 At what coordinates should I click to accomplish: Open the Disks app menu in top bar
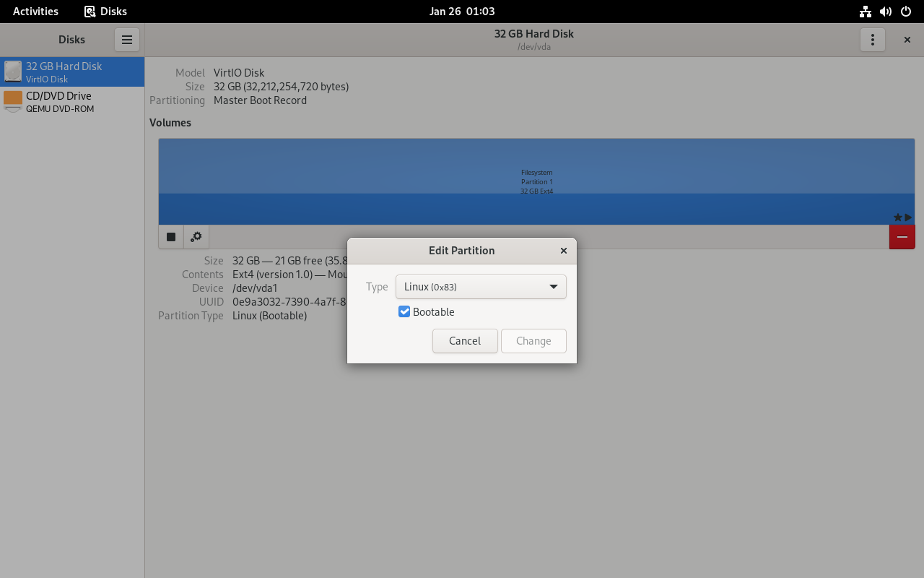click(105, 12)
